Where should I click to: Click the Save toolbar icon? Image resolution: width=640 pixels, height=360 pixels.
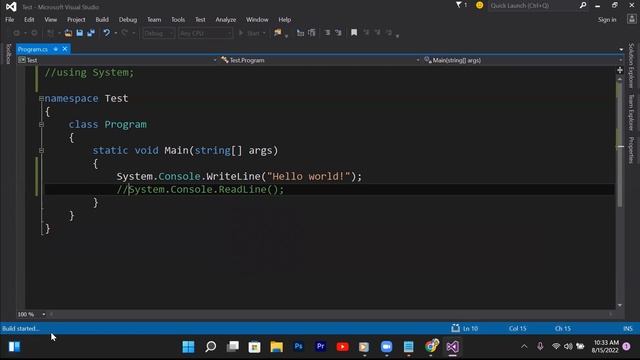(80, 33)
